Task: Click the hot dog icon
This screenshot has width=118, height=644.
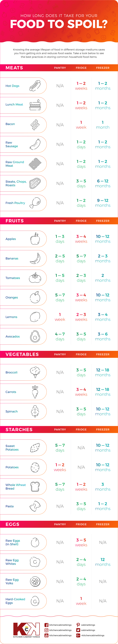Action: 35,86
